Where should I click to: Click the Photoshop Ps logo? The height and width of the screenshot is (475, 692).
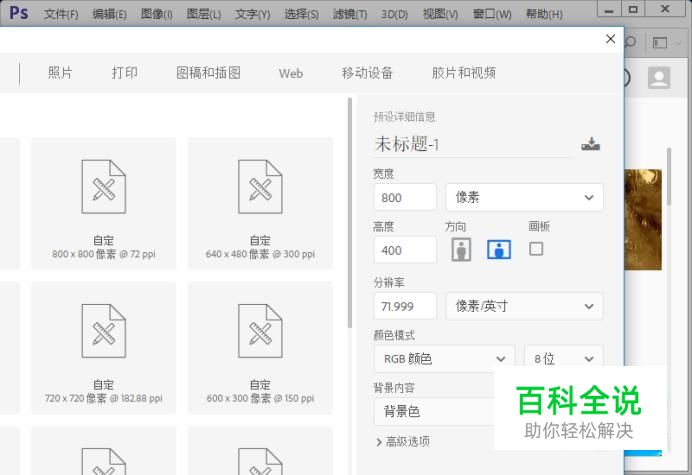coord(19,12)
